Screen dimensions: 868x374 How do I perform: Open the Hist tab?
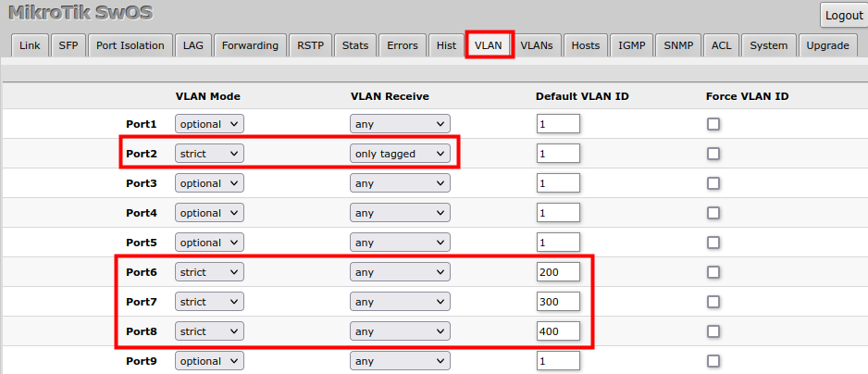point(446,45)
